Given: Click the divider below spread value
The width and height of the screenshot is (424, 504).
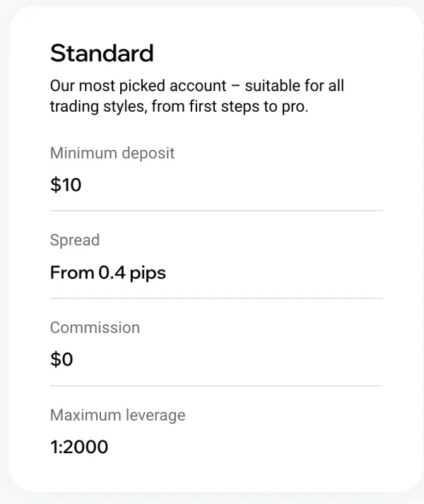Looking at the screenshot, I should click(216, 298).
